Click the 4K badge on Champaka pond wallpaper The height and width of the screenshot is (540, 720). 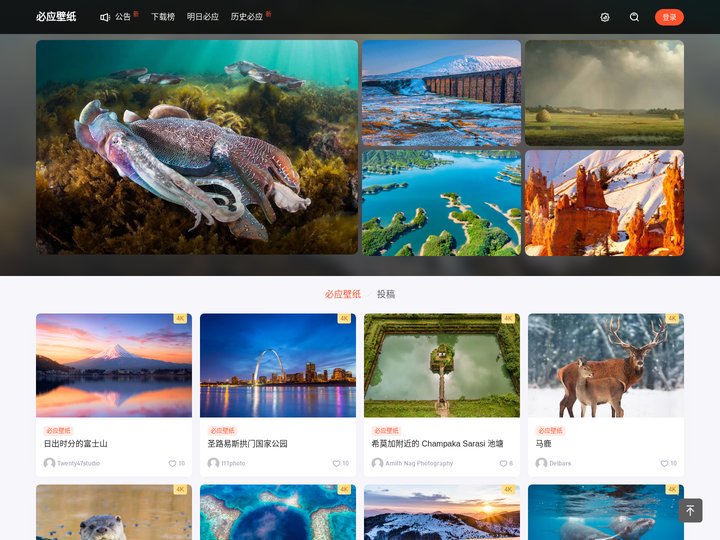(x=508, y=318)
